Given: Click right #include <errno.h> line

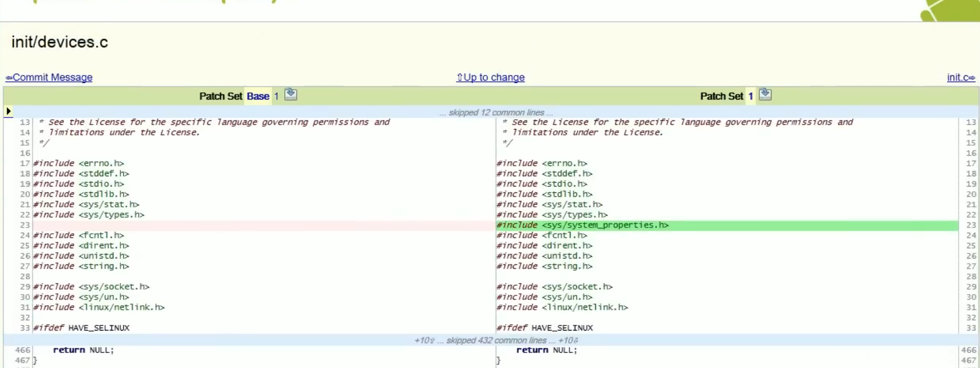Looking at the screenshot, I should [542, 164].
